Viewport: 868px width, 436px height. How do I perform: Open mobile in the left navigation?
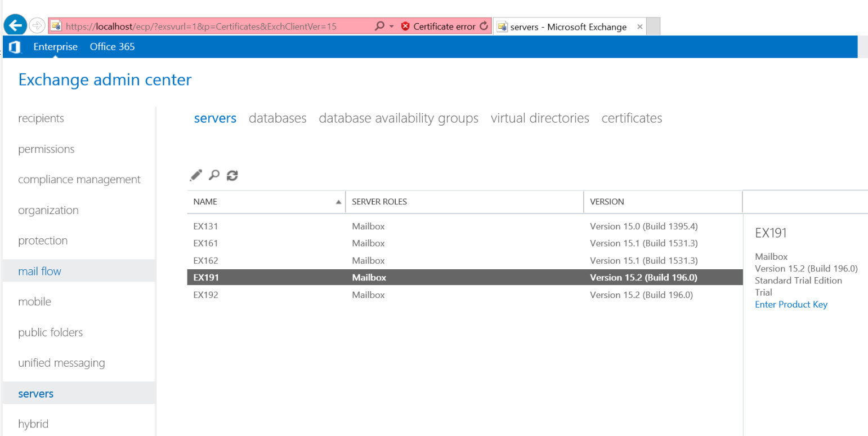tap(34, 301)
